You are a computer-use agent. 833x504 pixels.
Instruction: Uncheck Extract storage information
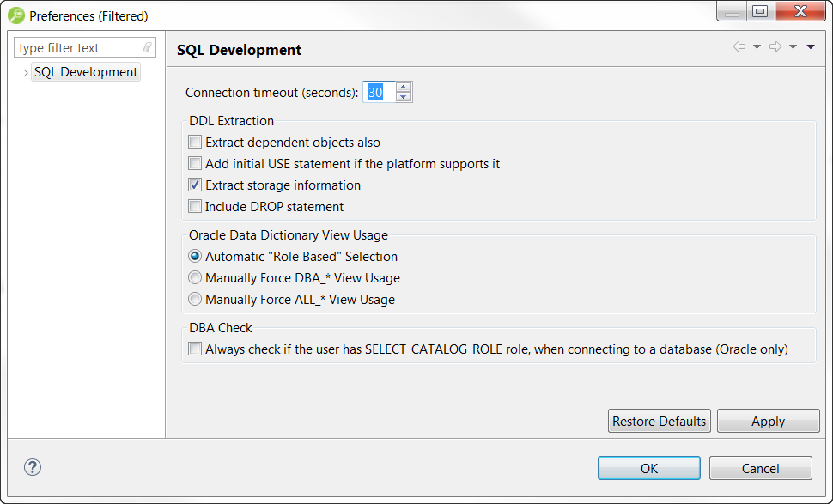pos(195,185)
